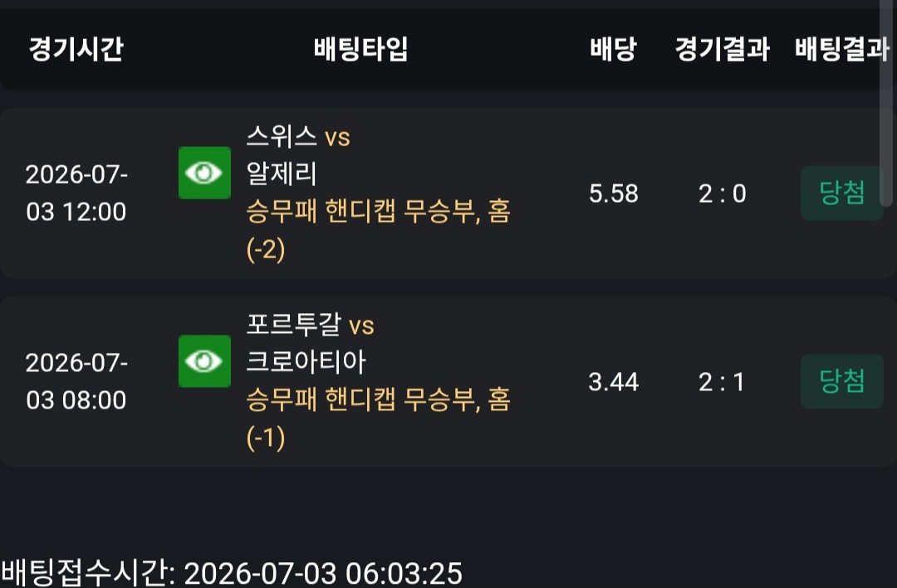Viewport: 897px width, 588px height.
Task: Click the 경기결과 column header
Action: point(722,49)
